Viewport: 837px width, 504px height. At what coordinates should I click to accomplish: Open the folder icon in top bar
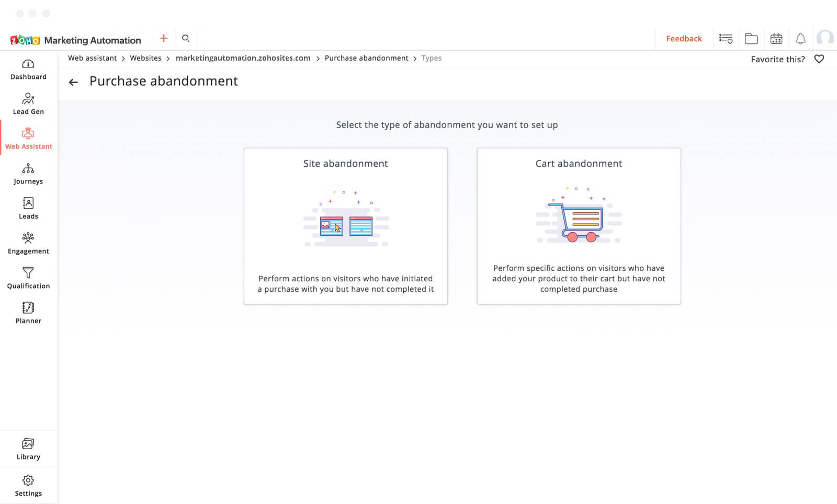(751, 39)
